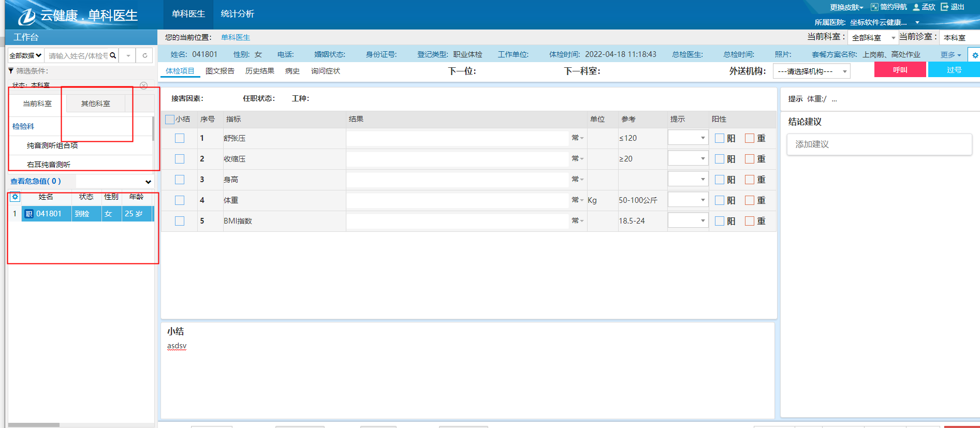This screenshot has height=428, width=980.
Task: Click the 云健康 logo icon
Action: click(26, 17)
